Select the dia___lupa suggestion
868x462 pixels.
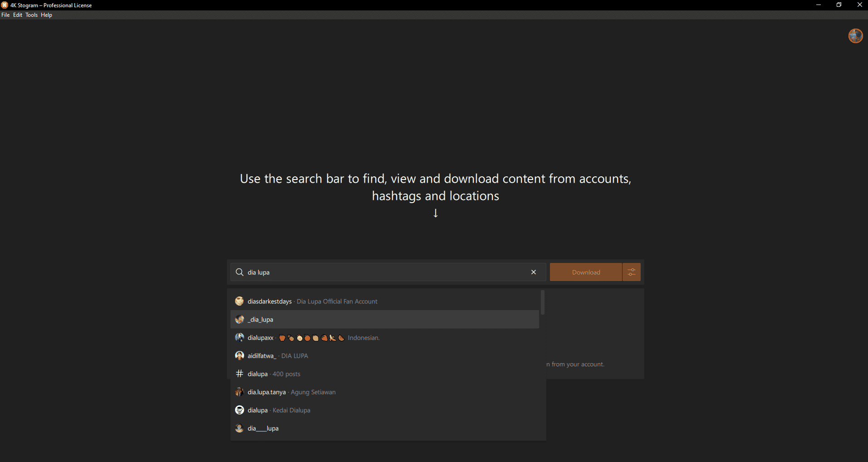(x=385, y=428)
